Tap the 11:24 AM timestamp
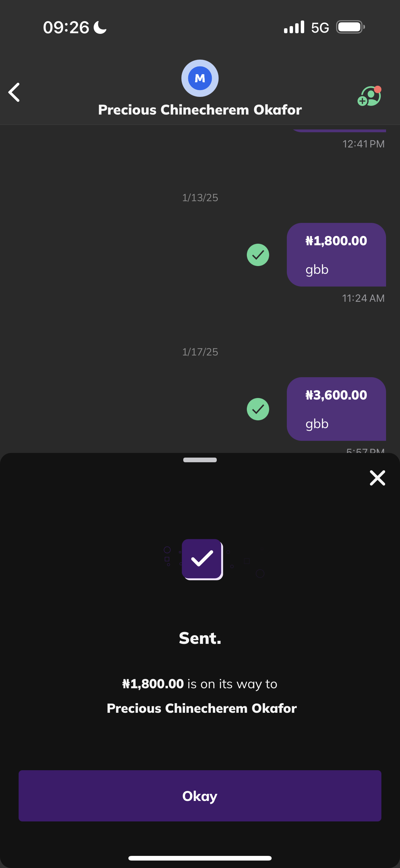The height and width of the screenshot is (868, 400). click(363, 298)
